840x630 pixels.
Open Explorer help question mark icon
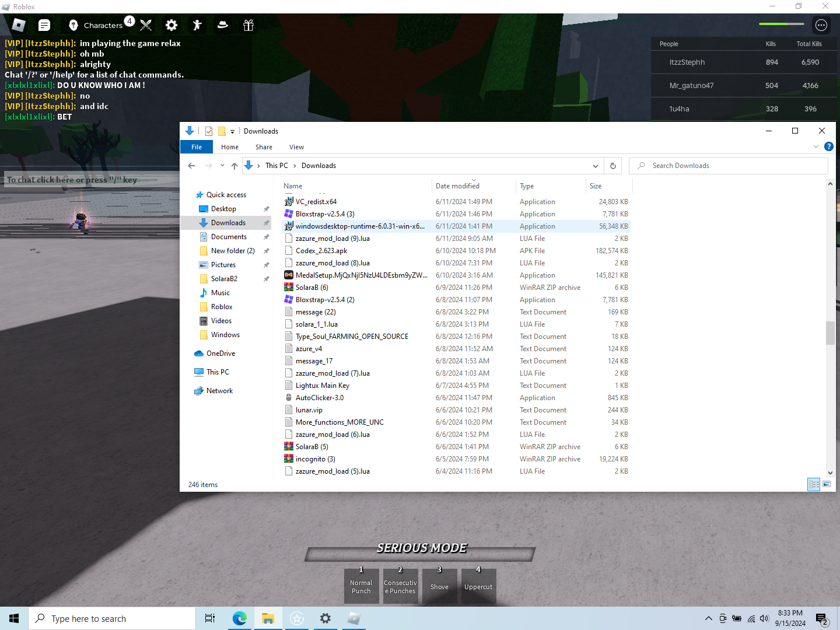pos(829,146)
